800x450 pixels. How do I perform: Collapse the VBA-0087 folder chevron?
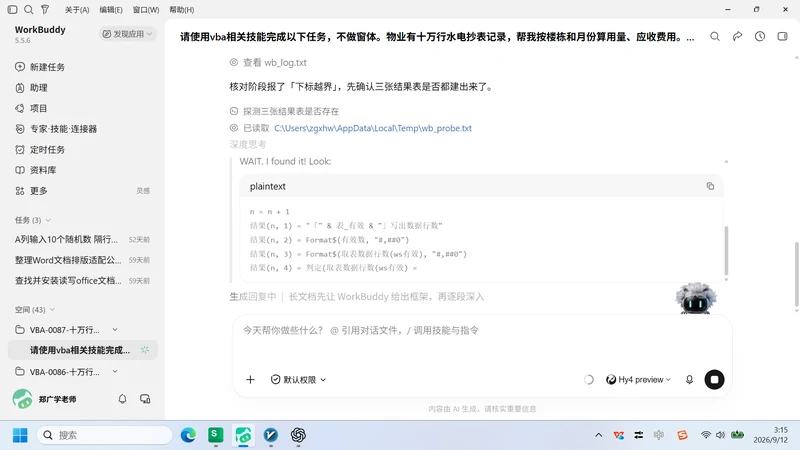click(x=115, y=330)
